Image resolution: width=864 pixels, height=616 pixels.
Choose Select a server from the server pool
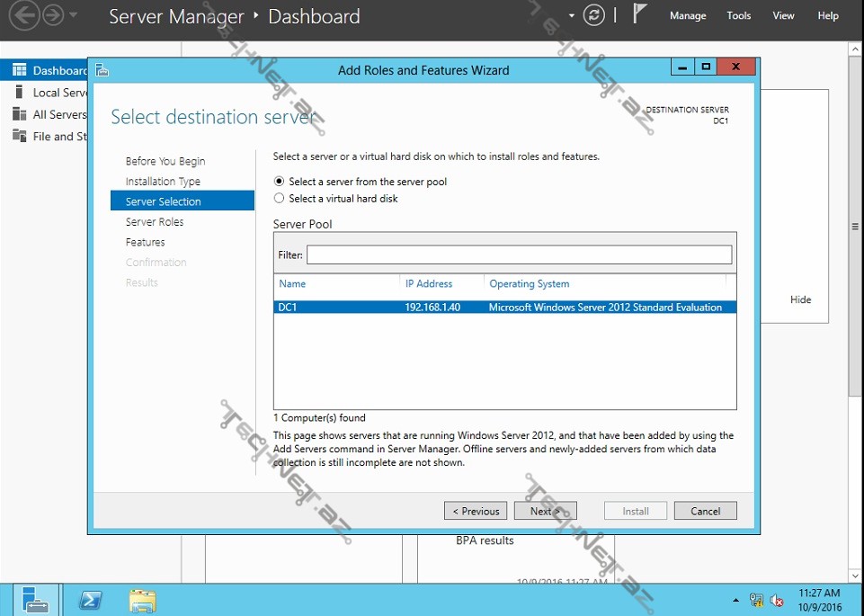[279, 182]
